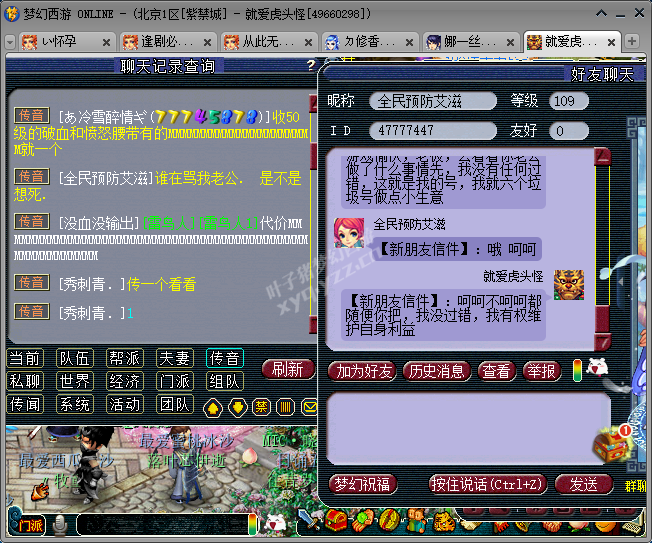
Task: Select the 传闻 channel filter
Action: click(x=25, y=404)
